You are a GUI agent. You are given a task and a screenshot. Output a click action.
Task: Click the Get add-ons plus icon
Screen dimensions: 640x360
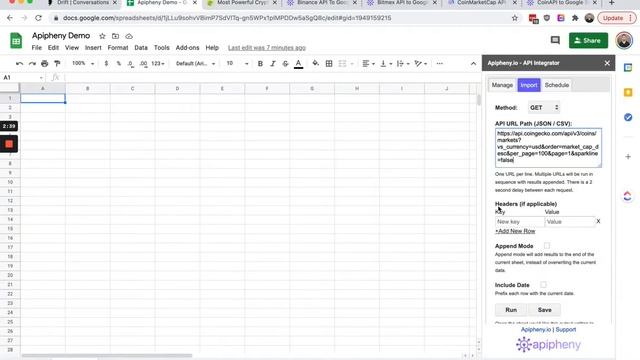tap(628, 157)
